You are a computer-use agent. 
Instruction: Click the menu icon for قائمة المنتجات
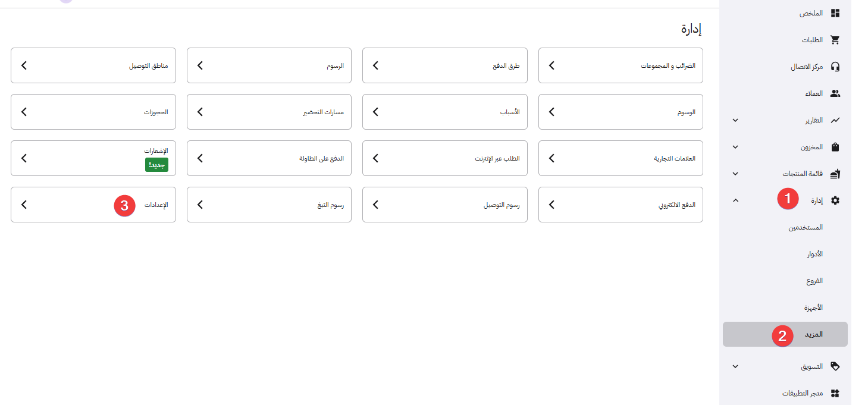point(835,174)
